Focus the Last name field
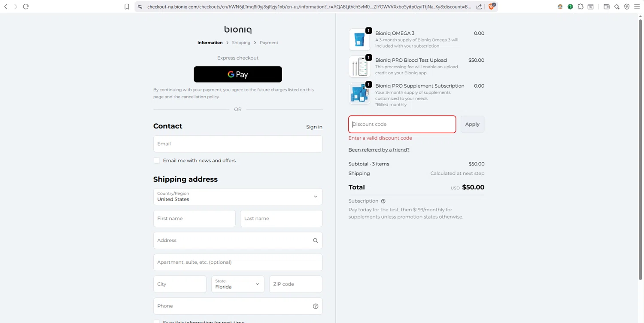This screenshot has height=323, width=644. [x=281, y=219]
